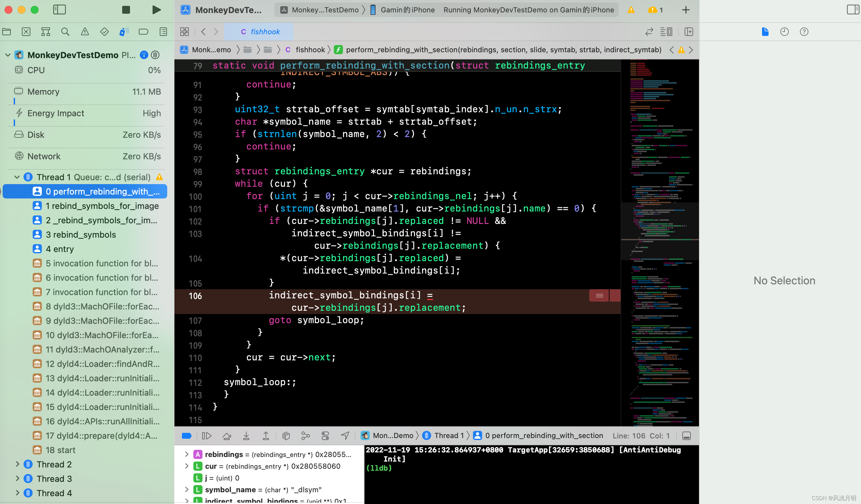Toggle breakpoints activation in debug bar
Viewport: 861px width, 504px height.
click(x=187, y=436)
